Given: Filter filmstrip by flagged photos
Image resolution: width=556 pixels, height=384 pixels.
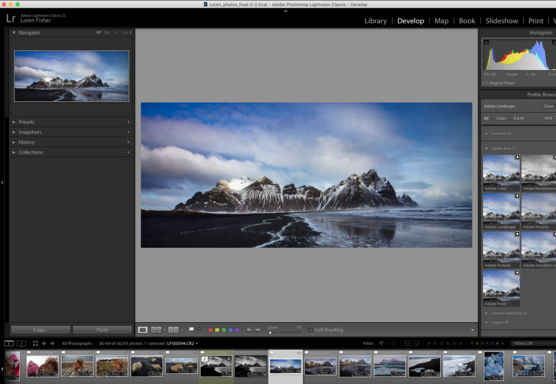Looking at the screenshot, I should tap(381, 343).
